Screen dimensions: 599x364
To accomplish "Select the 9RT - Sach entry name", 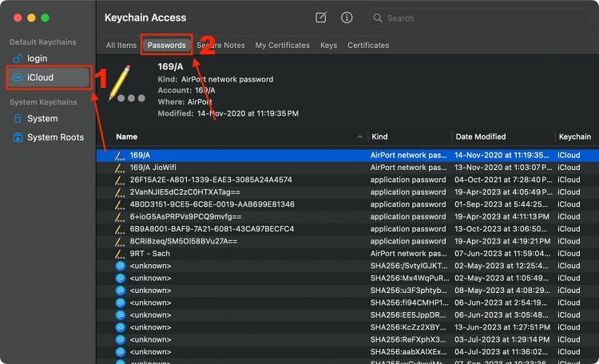I will click(150, 254).
